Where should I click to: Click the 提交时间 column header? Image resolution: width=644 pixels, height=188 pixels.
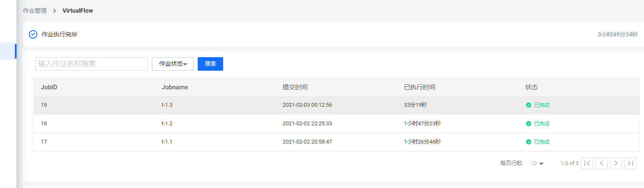(x=295, y=87)
